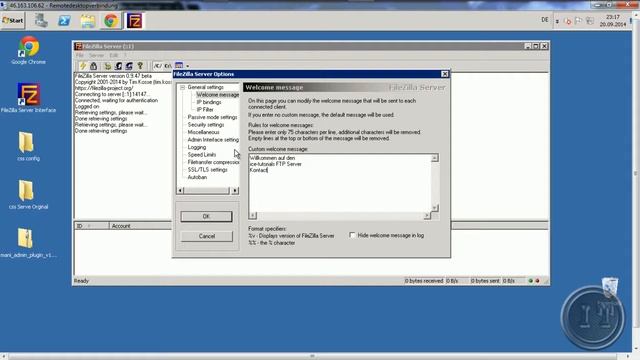
Task: Sort connections by Account column header
Action: tap(140, 226)
